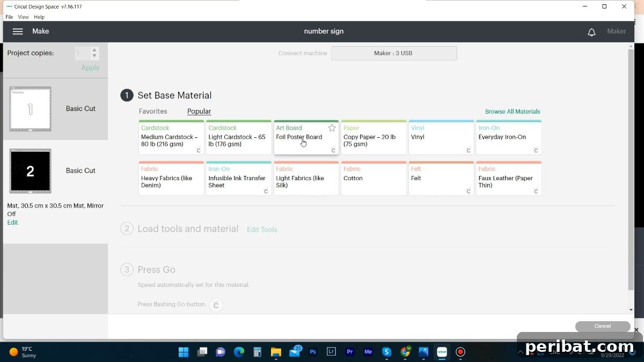Open Photos app from the taskbar
Viewport: 644px width, 362px height.
pos(423,352)
